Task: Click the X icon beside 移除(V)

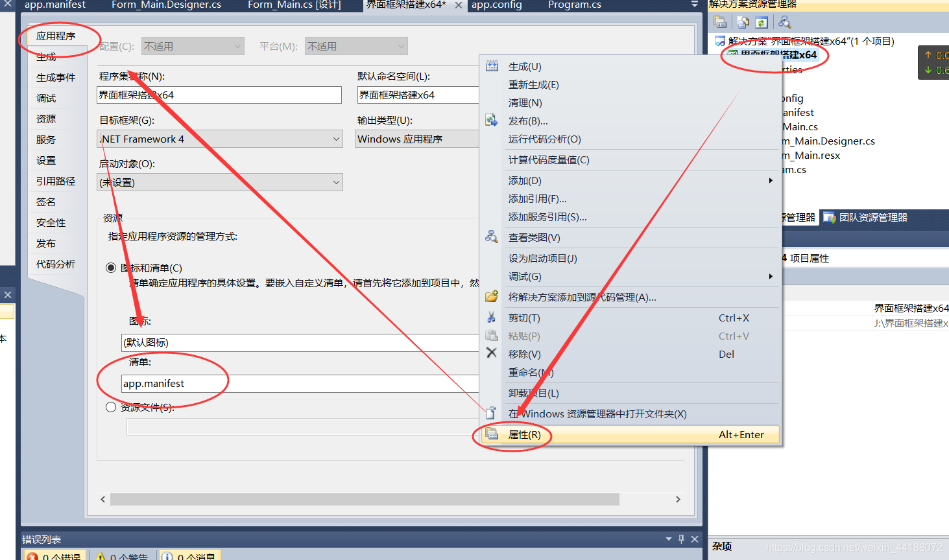Action: tap(492, 353)
